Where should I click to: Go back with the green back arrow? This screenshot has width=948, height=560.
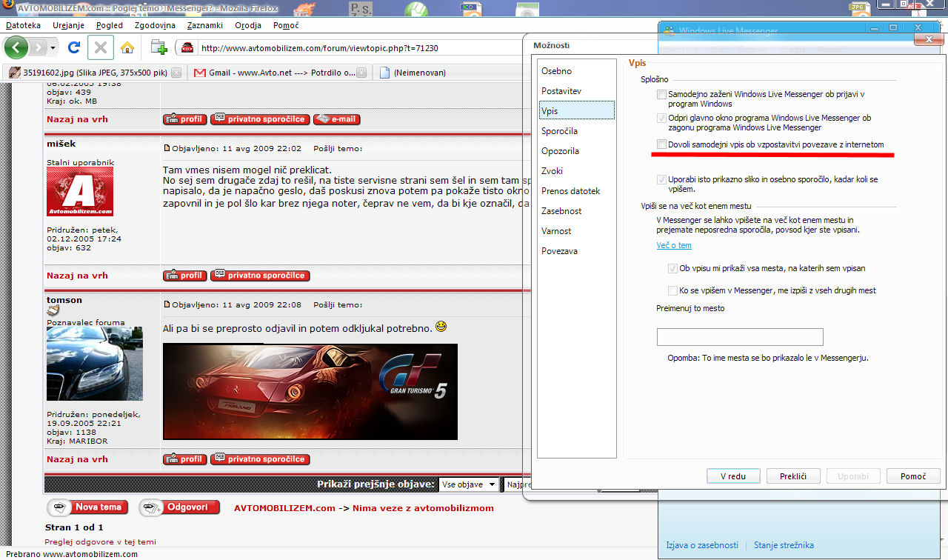click(16, 47)
